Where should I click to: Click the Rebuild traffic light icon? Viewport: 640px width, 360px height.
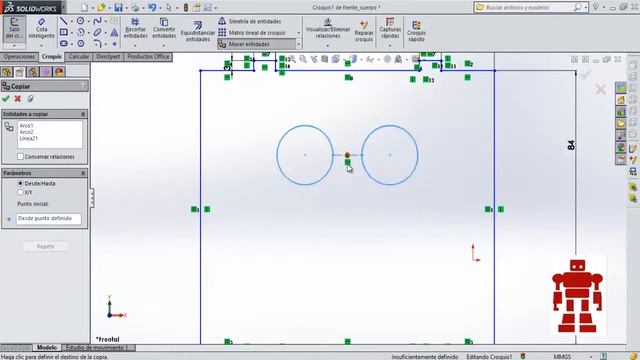coord(186,7)
